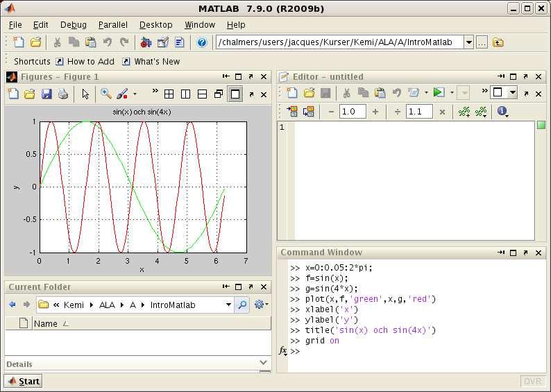Select Brush data tool in Figures toolbar
The width and height of the screenshot is (551, 392).
tap(122, 94)
